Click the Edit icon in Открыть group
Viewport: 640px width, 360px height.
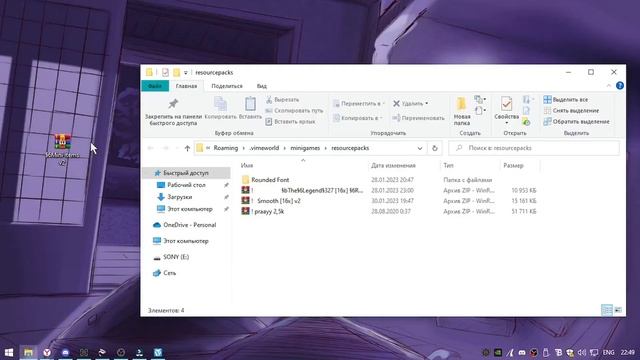pos(526,110)
